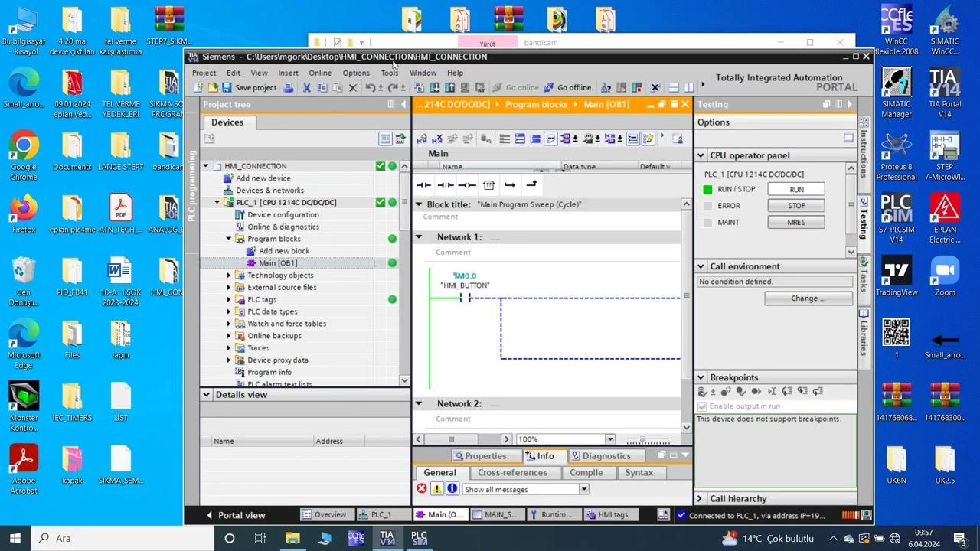Click the New project icon in toolbar
Screen dimensions: 980x551
point(198,87)
